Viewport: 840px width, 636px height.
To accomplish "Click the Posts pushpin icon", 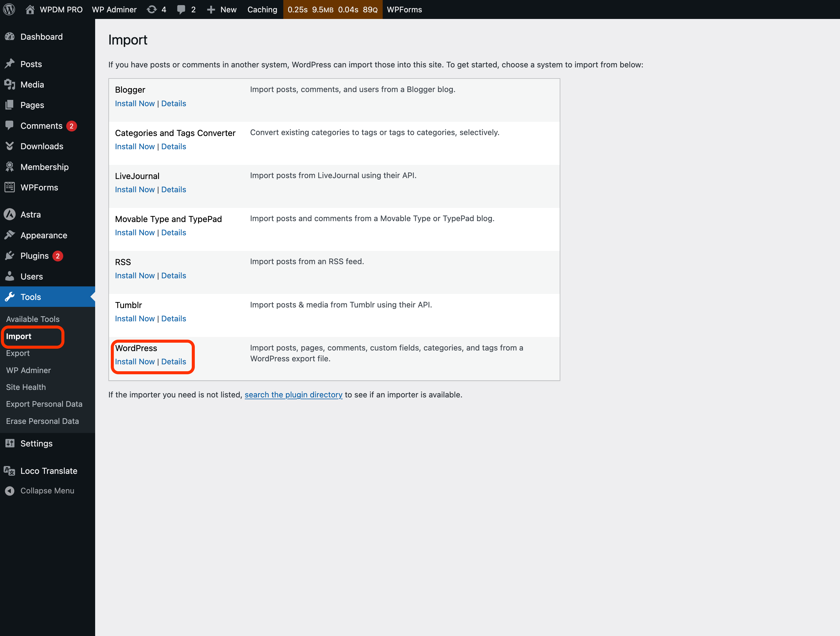I will tap(10, 64).
